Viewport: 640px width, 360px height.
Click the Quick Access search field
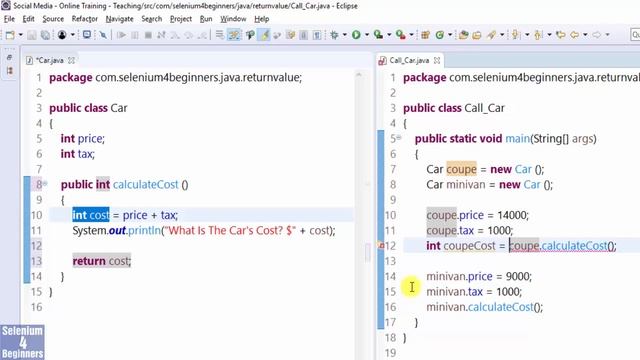636,35
